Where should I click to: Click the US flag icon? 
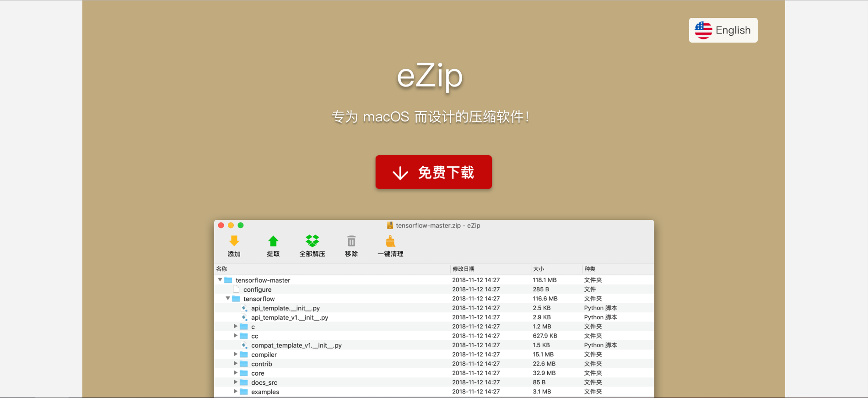pos(703,30)
